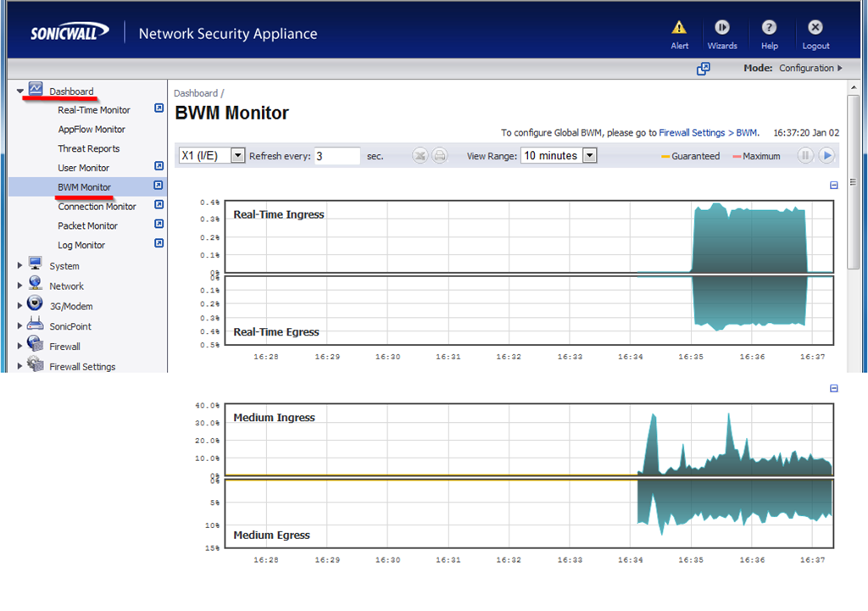The width and height of the screenshot is (868, 611).
Task: Open the Help icon
Action: click(x=769, y=27)
